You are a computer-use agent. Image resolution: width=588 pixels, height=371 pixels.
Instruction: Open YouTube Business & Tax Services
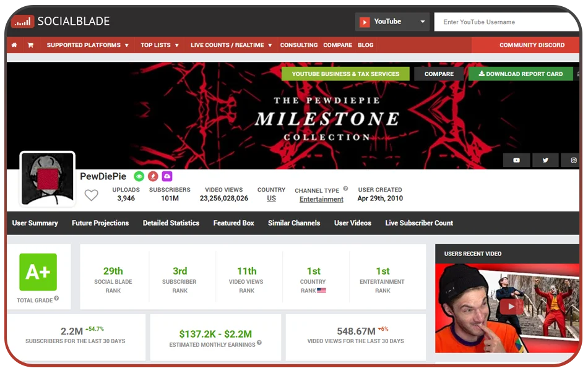(345, 74)
